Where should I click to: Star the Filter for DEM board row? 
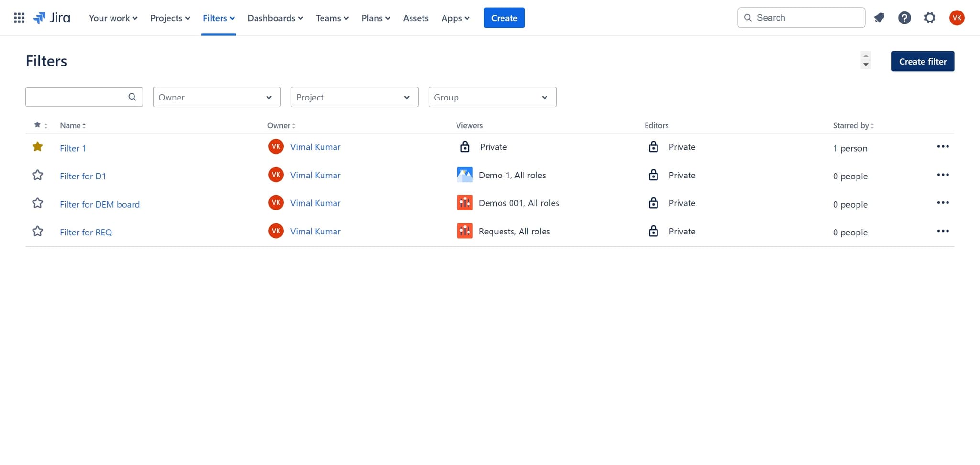click(x=38, y=203)
